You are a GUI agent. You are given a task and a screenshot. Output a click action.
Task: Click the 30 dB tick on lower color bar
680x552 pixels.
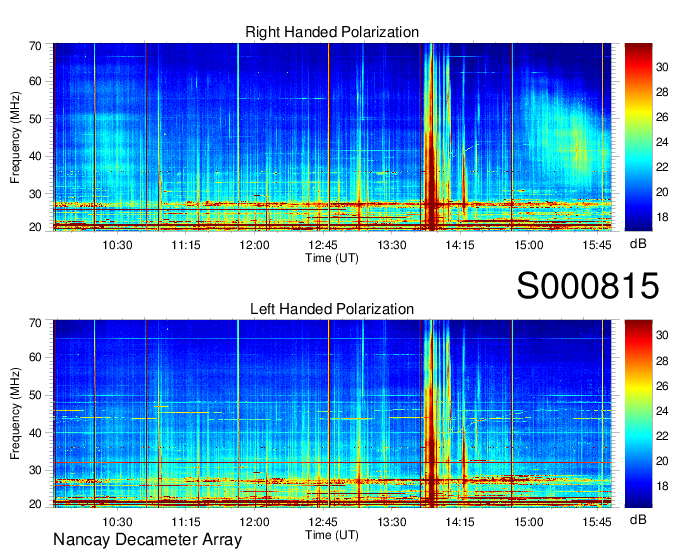coord(662,335)
